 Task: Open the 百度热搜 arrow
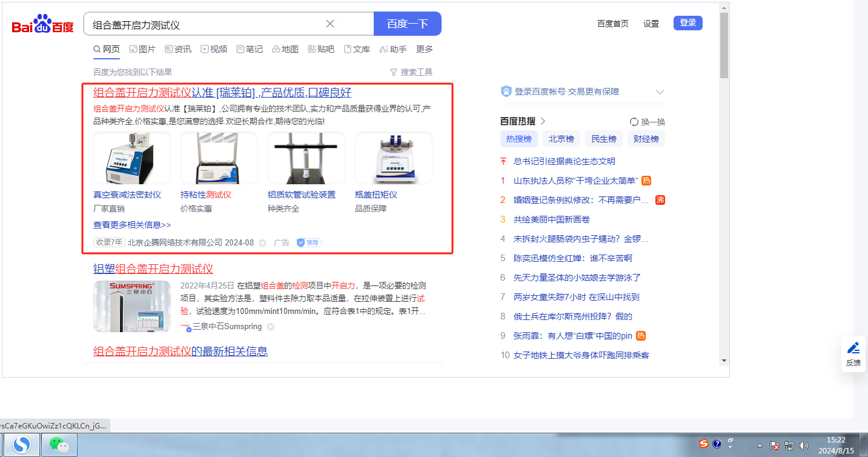pyautogui.click(x=543, y=121)
